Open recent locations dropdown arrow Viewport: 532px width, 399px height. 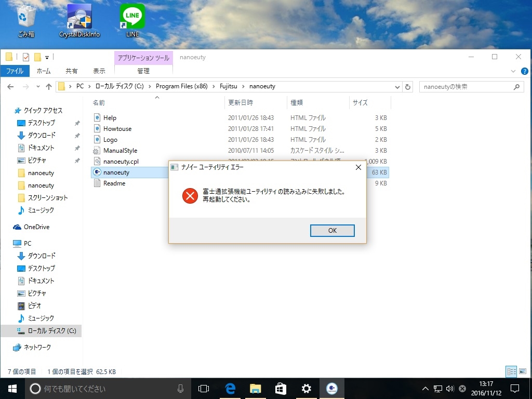(x=38, y=87)
